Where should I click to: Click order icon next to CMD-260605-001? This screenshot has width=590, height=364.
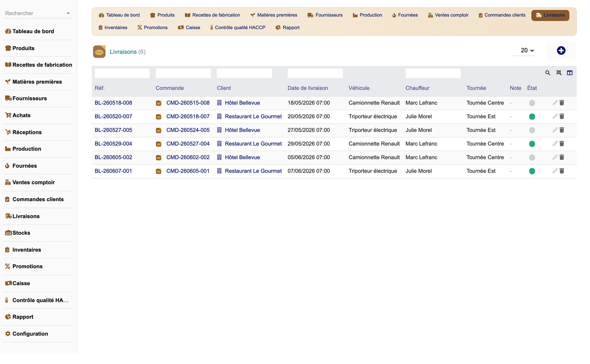[158, 171]
